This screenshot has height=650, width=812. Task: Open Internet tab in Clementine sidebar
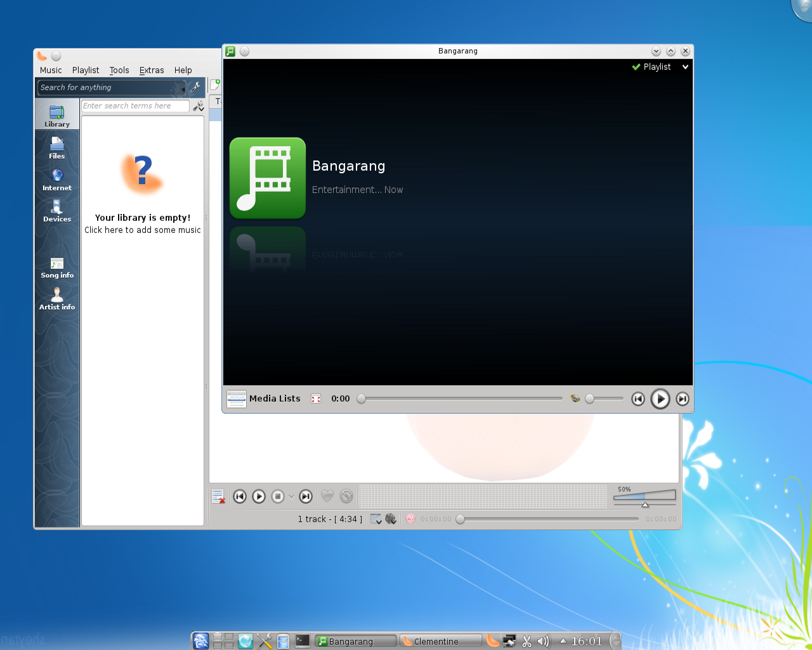click(x=57, y=179)
